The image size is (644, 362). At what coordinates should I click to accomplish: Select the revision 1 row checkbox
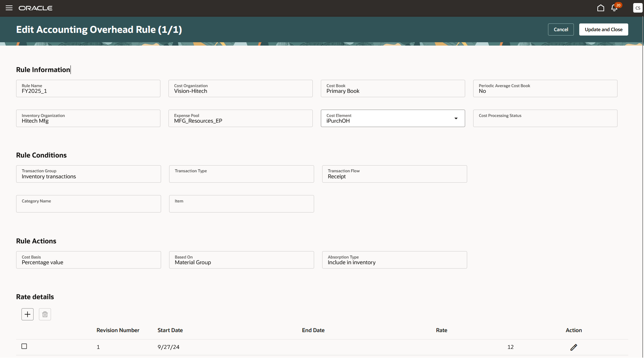pos(24,346)
